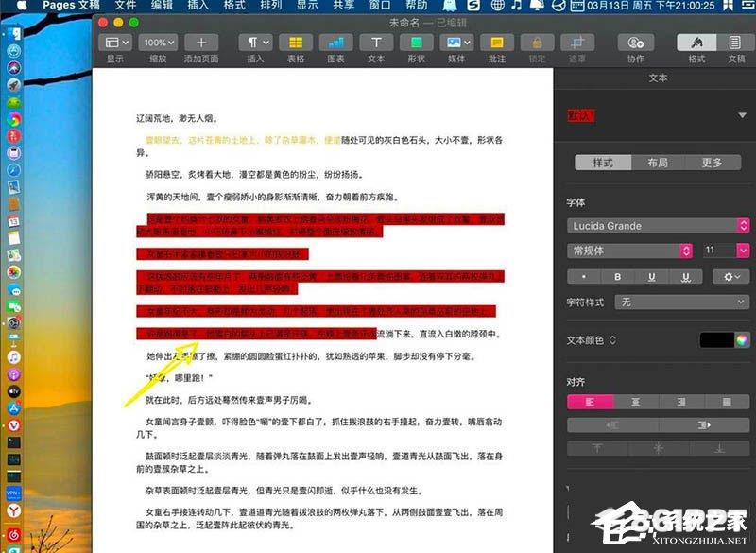Open the 协作 collaborate icon
The width and height of the screenshot is (756, 553).
point(636,43)
